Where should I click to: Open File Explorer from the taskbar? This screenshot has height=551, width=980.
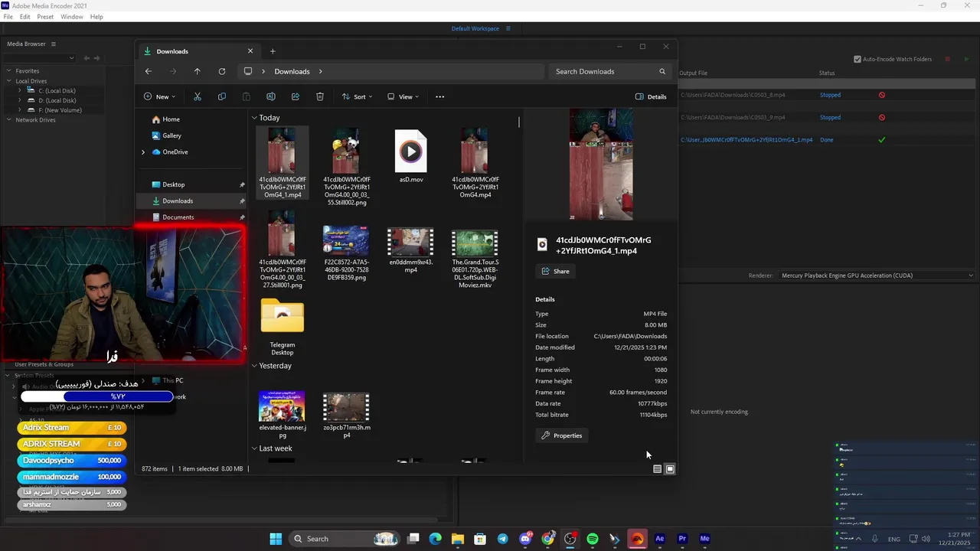(457, 539)
